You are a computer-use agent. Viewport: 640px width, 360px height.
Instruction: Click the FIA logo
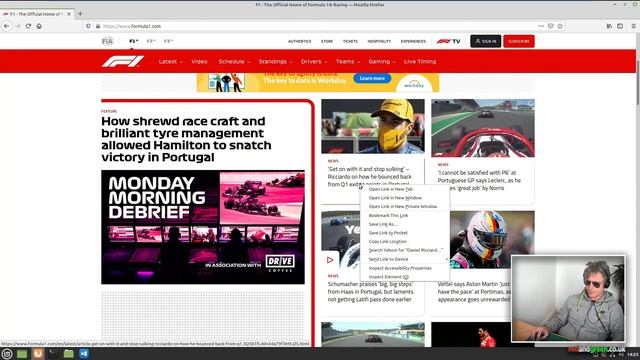(107, 41)
